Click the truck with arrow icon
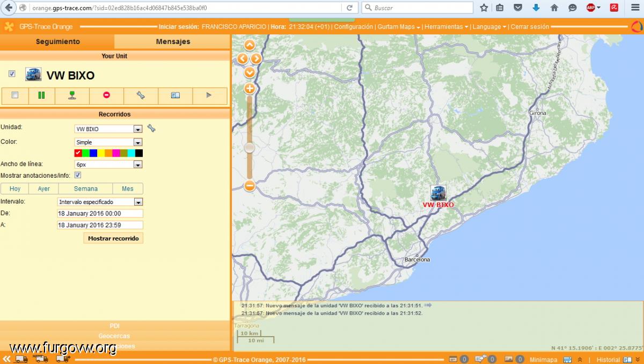 63,359
